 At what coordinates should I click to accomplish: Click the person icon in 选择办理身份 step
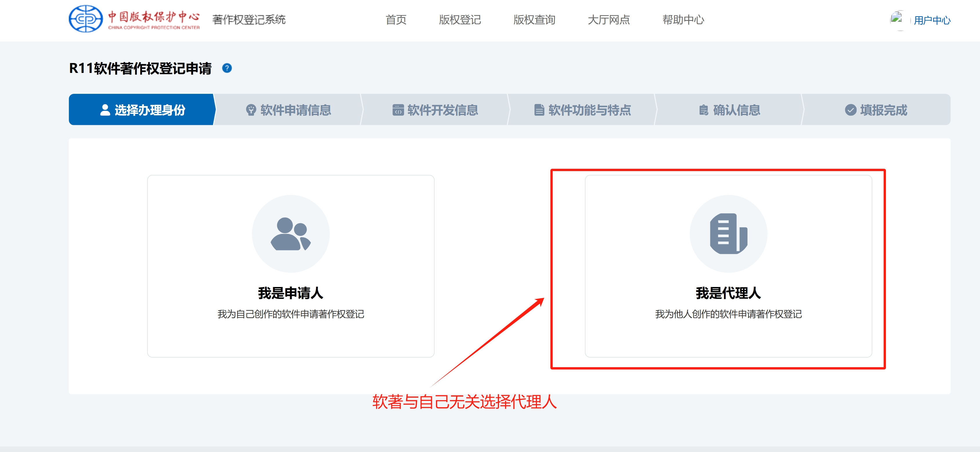[x=105, y=110]
